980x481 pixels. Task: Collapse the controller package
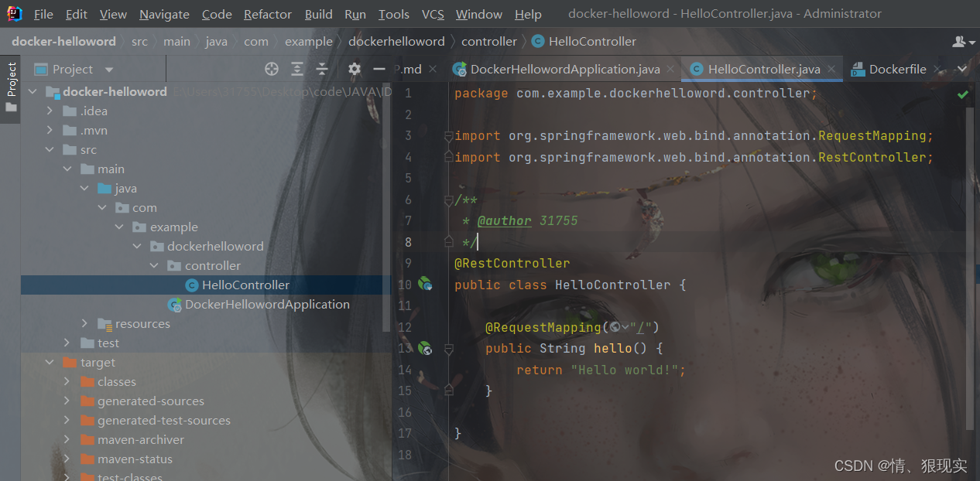[154, 266]
